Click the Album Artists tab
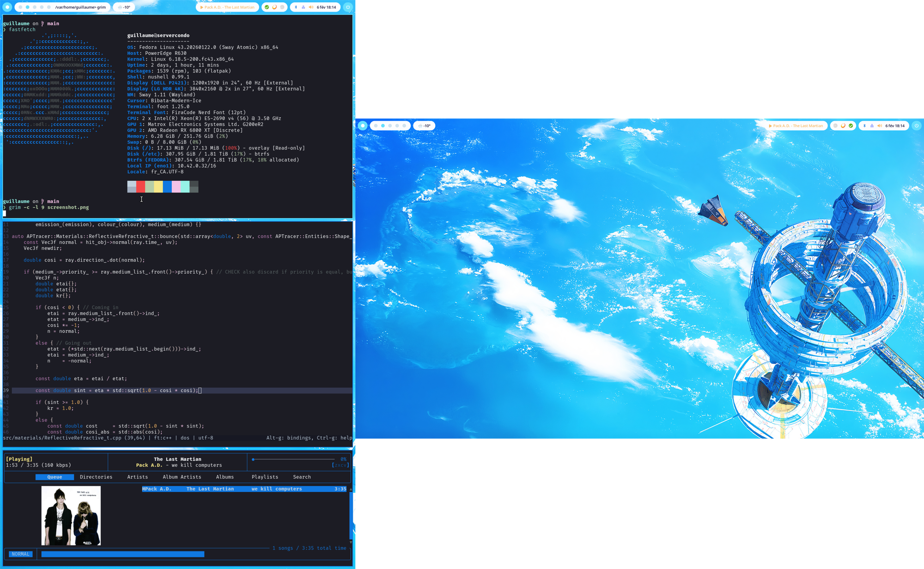Image resolution: width=924 pixels, height=569 pixels. pos(182,477)
